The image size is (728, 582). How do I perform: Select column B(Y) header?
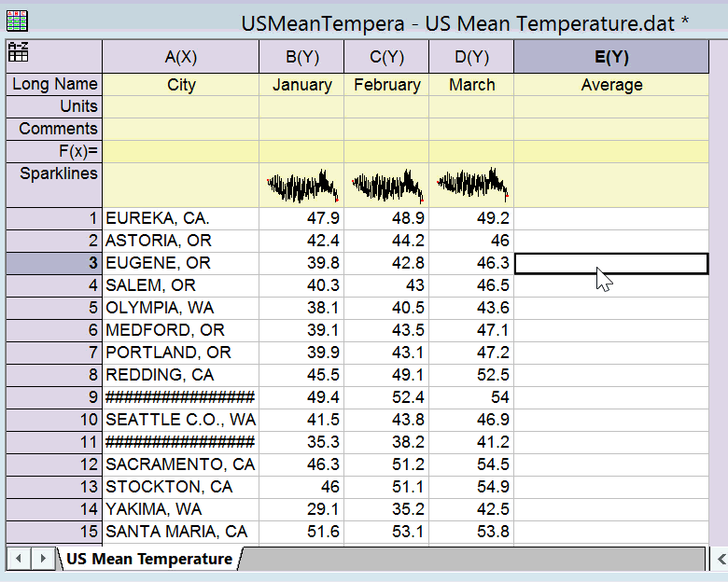[x=301, y=57]
